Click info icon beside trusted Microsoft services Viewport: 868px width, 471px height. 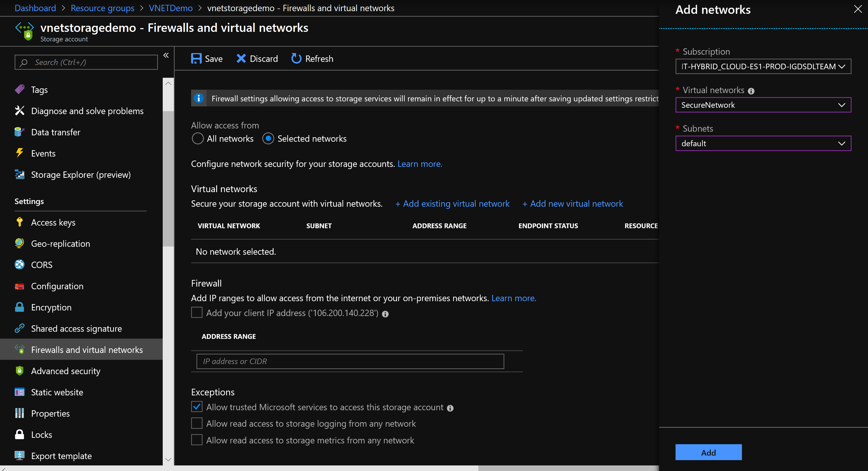[450, 408]
